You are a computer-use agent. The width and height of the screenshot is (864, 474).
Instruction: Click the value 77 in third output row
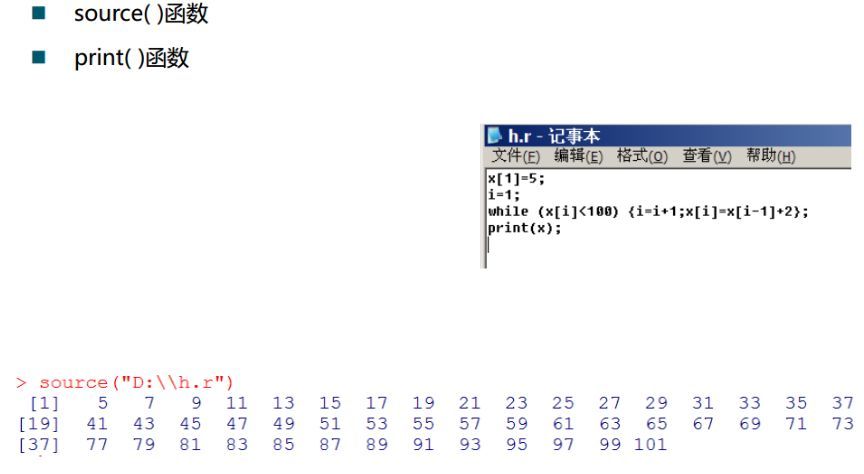click(x=97, y=444)
